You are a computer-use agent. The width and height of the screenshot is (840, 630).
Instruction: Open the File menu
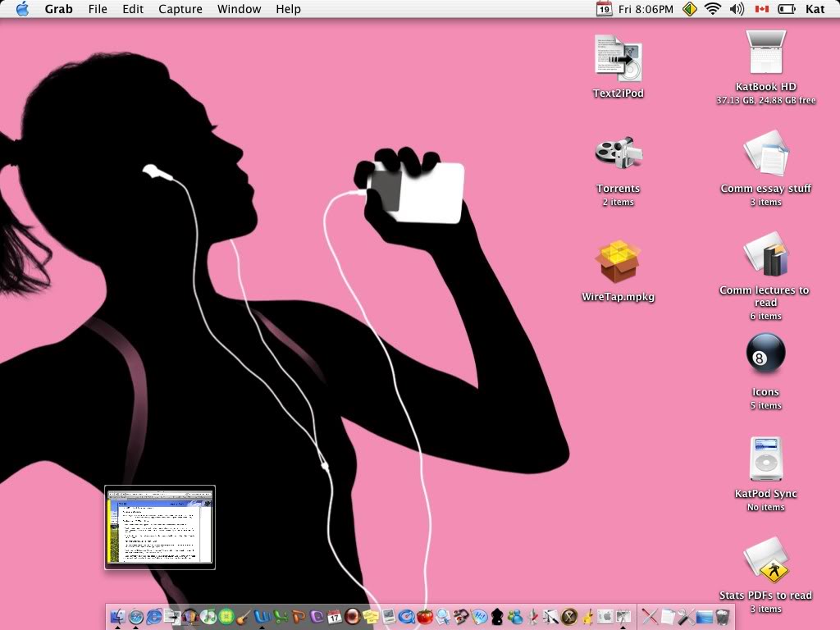pyautogui.click(x=98, y=9)
